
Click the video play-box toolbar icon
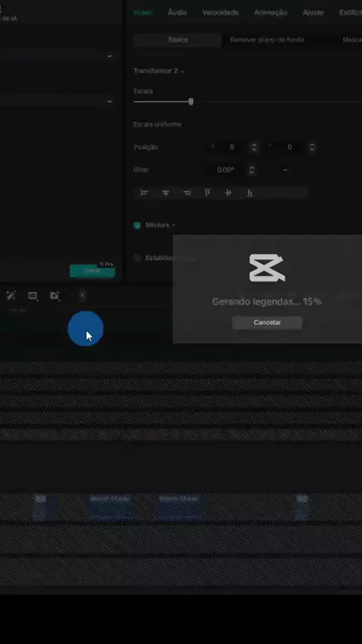54,296
